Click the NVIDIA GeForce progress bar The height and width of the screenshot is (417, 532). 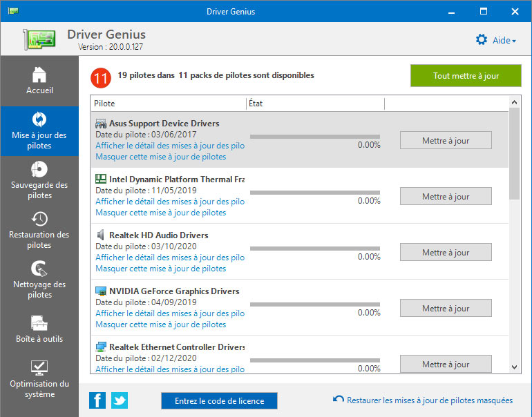(315, 304)
